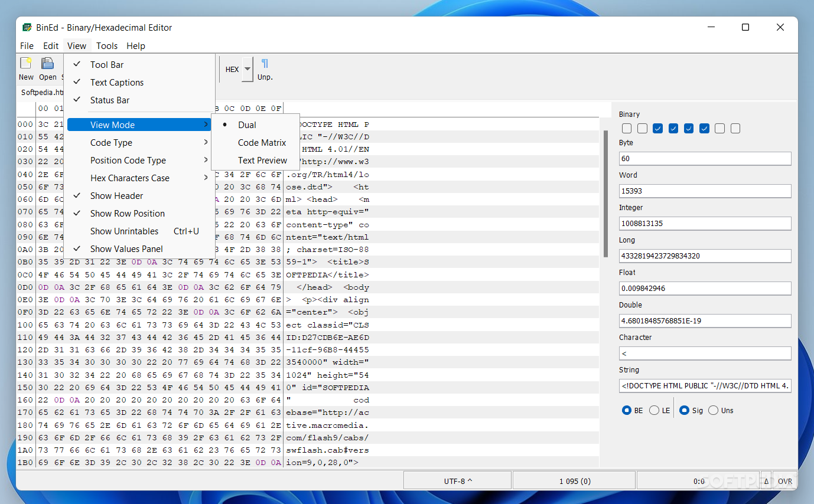Click the delta edit mode status button

pos(766,481)
